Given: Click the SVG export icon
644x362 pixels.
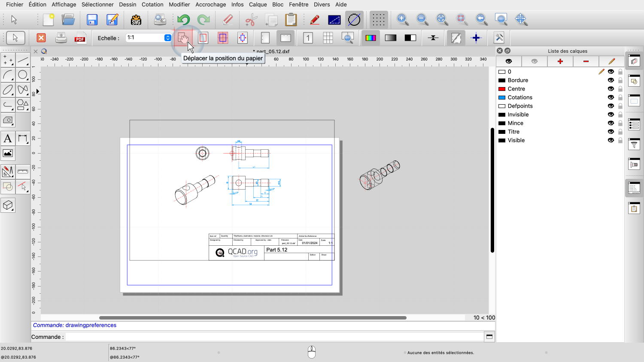Looking at the screenshot, I should point(136,20).
